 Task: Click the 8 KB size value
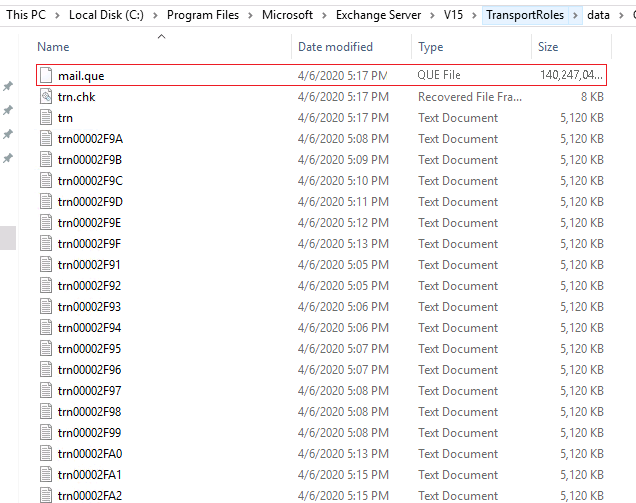[592, 97]
